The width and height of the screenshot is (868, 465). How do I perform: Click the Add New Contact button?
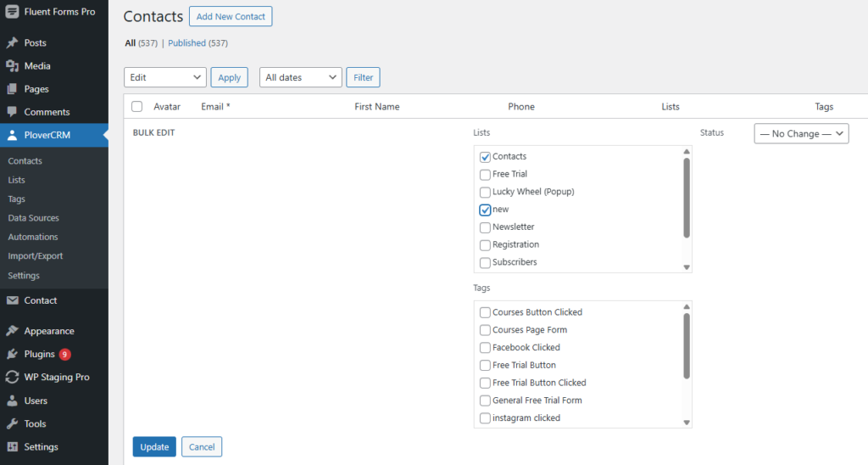[x=231, y=17]
